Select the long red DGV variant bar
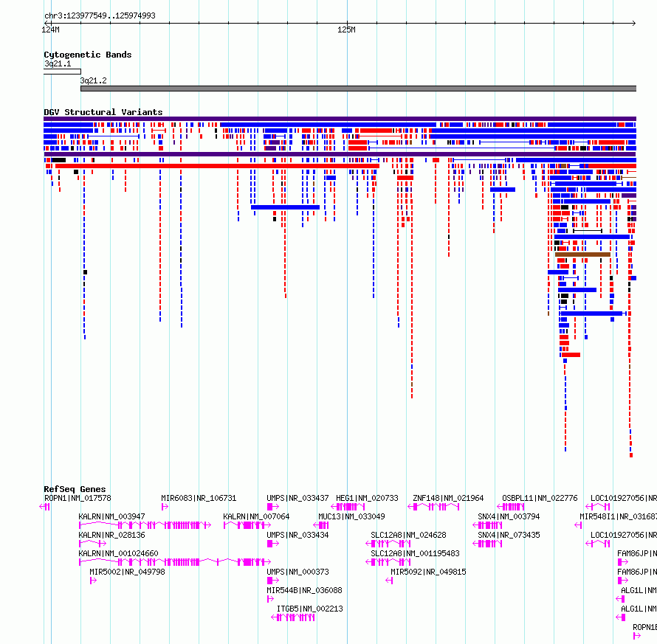The height and width of the screenshot is (644, 657). [x=218, y=166]
